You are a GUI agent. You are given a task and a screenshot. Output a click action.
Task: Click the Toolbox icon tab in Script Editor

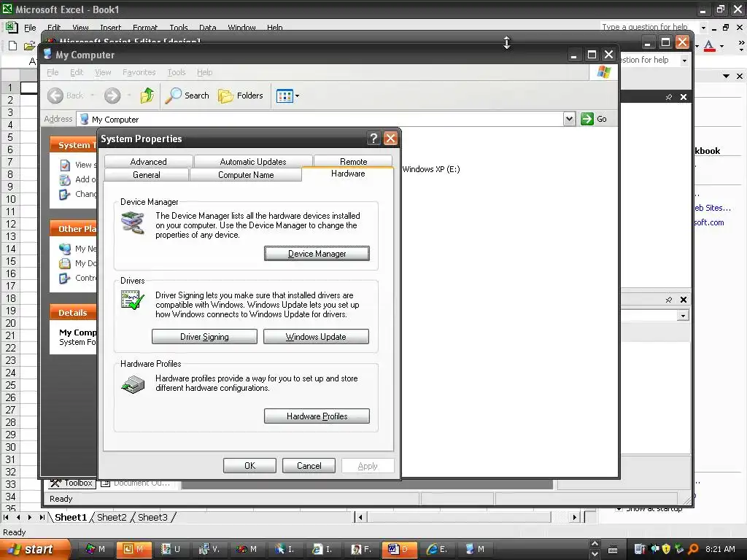71,483
